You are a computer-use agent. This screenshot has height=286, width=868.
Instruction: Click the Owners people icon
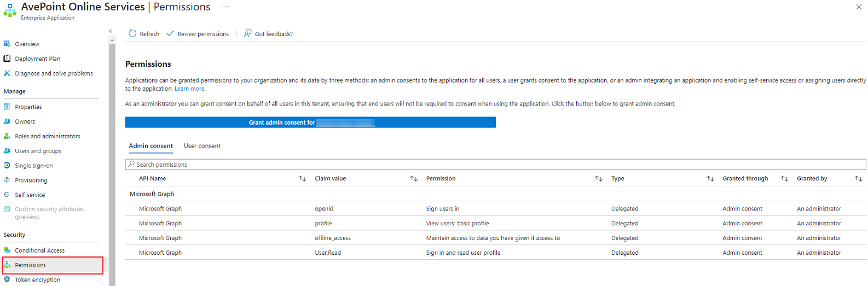click(7, 121)
